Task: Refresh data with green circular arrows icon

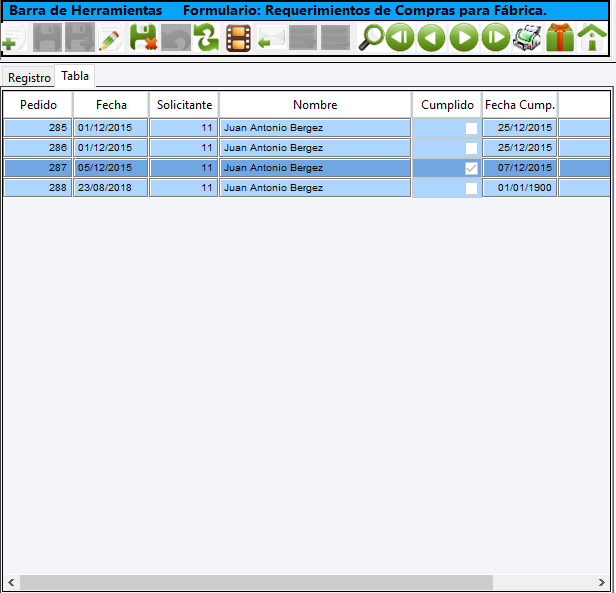Action: [206, 38]
